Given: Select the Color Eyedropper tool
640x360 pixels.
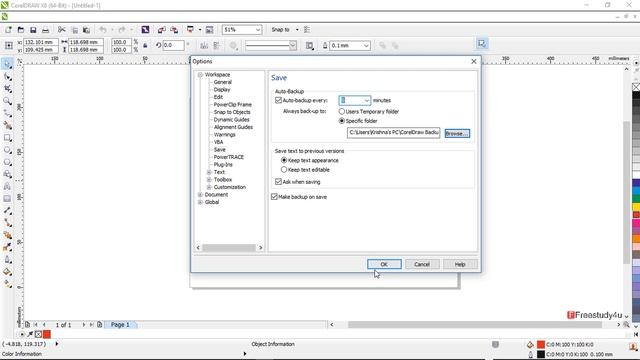Looking at the screenshot, I should 7,247.
